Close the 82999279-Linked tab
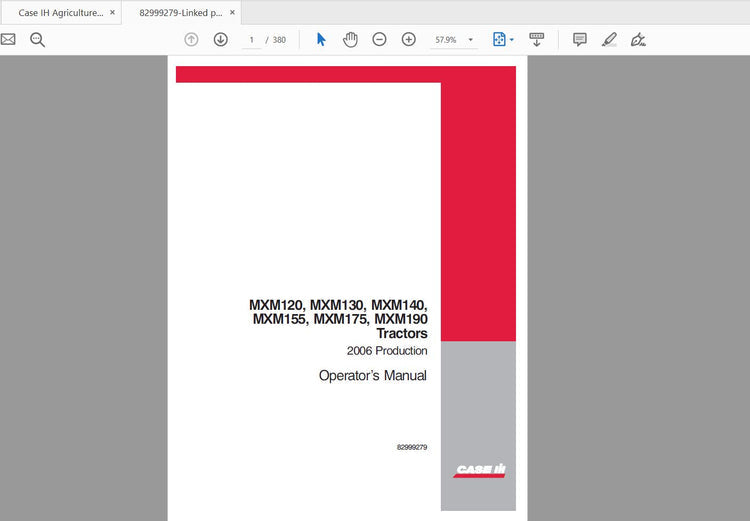Screen dimensions: 750x521 [232, 12]
